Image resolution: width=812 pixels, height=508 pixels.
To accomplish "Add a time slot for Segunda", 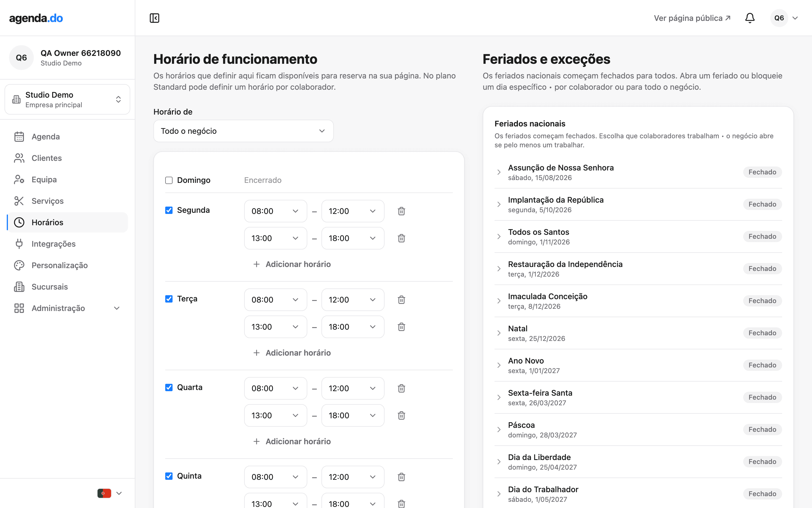I will (x=292, y=264).
